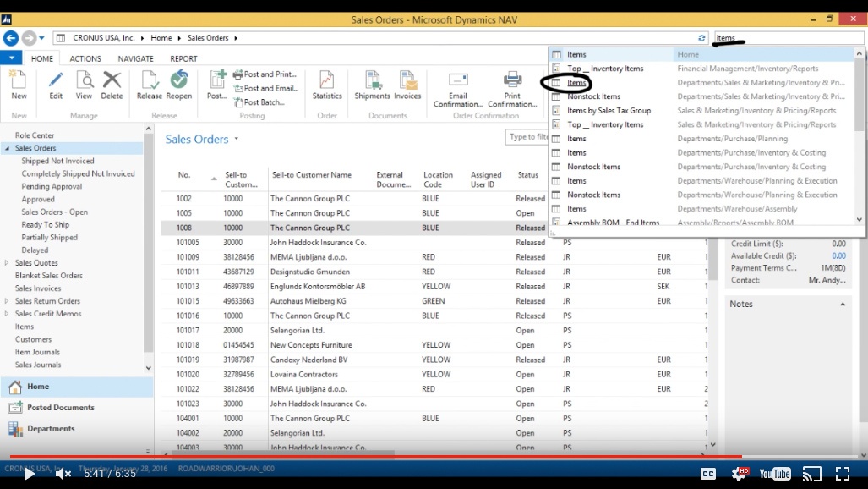Screen dimensions: 868x489
Task: Play the YouTube video
Action: pyautogui.click(x=29, y=474)
